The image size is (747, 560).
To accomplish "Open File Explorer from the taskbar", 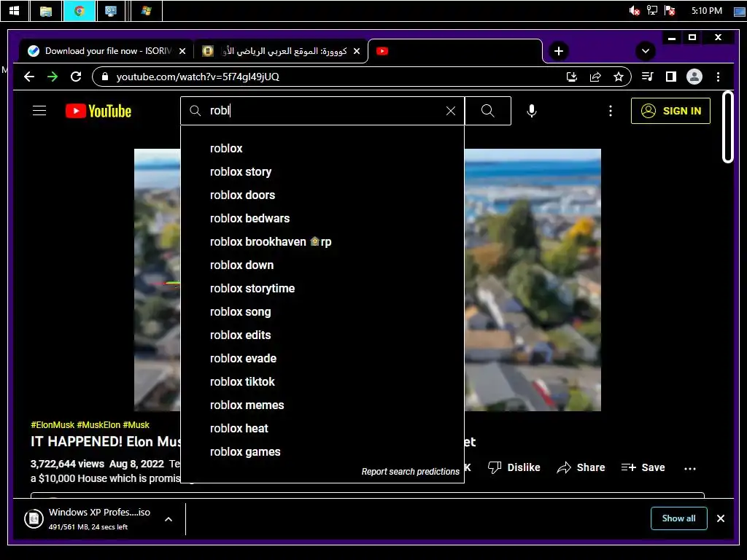I will click(46, 11).
